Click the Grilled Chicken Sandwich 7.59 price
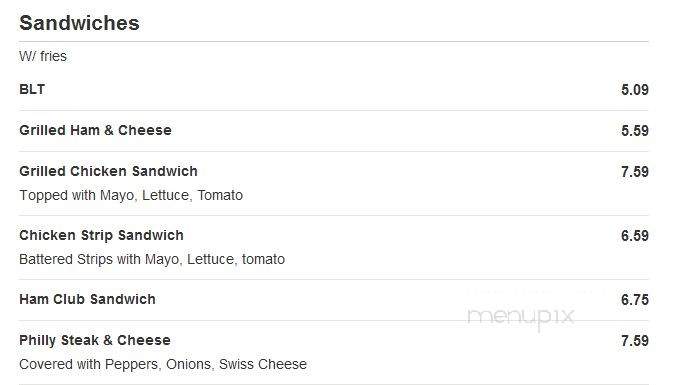 635,171
